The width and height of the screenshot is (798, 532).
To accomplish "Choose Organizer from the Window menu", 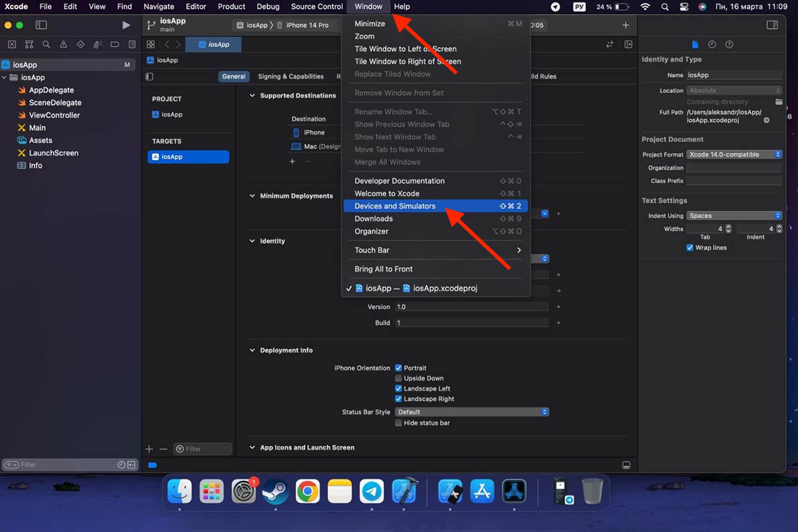I will [371, 231].
